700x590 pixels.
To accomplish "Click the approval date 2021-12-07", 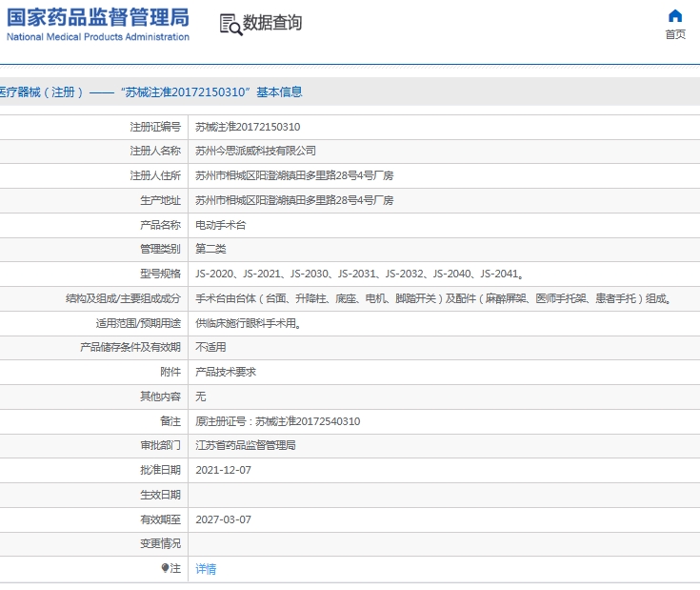I will pos(223,470).
